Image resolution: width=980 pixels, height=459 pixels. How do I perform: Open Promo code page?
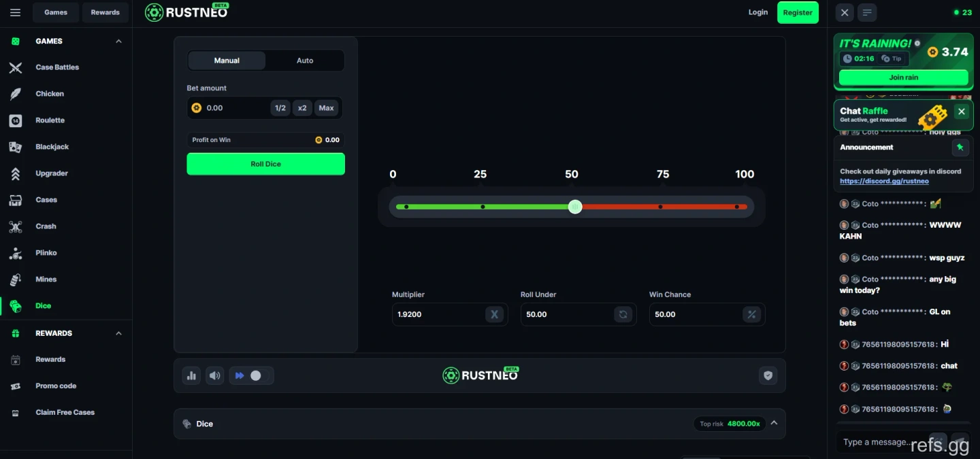(x=56, y=386)
